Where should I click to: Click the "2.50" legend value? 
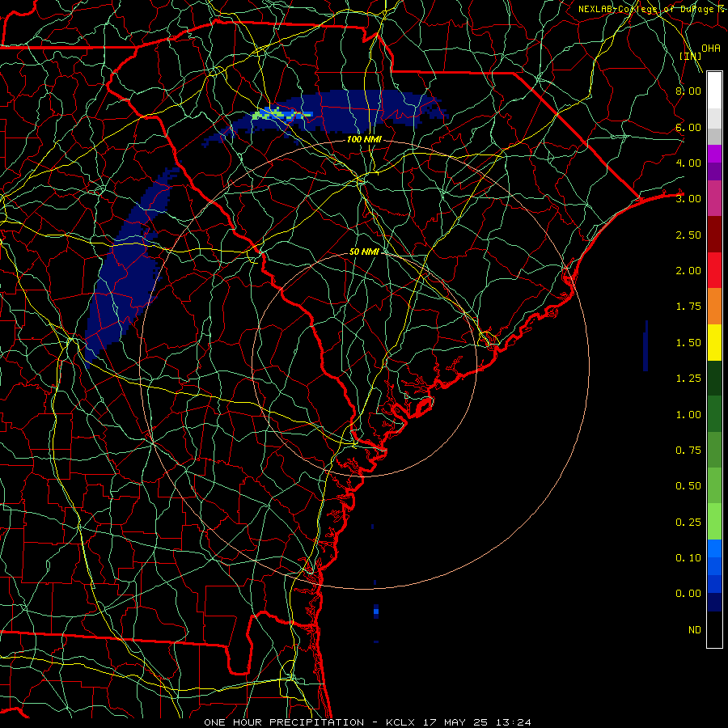pyautogui.click(x=688, y=235)
